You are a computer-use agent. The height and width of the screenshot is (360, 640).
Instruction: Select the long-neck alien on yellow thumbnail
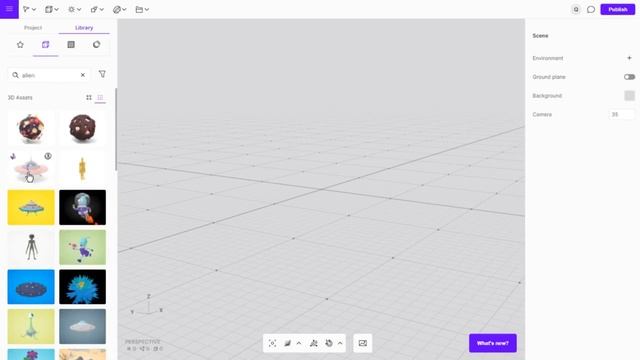pyautogui.click(x=31, y=326)
